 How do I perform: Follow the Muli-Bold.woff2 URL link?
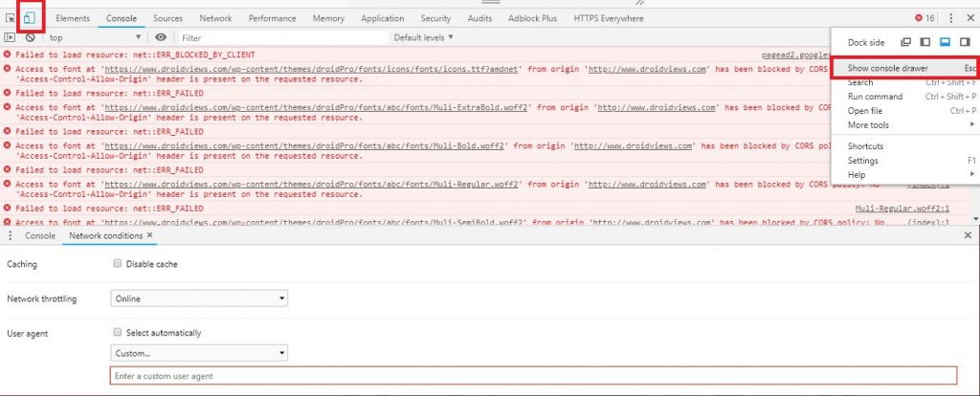point(304,146)
